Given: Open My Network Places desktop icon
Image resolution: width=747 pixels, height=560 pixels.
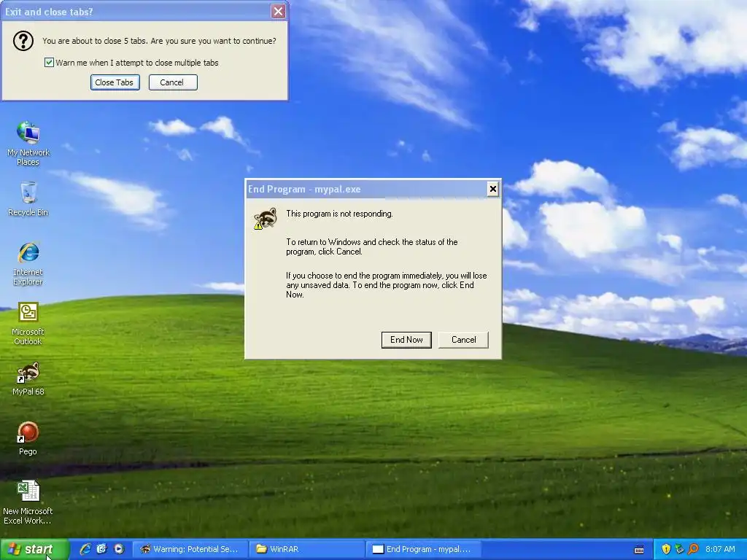Looking at the screenshot, I should coord(28,143).
